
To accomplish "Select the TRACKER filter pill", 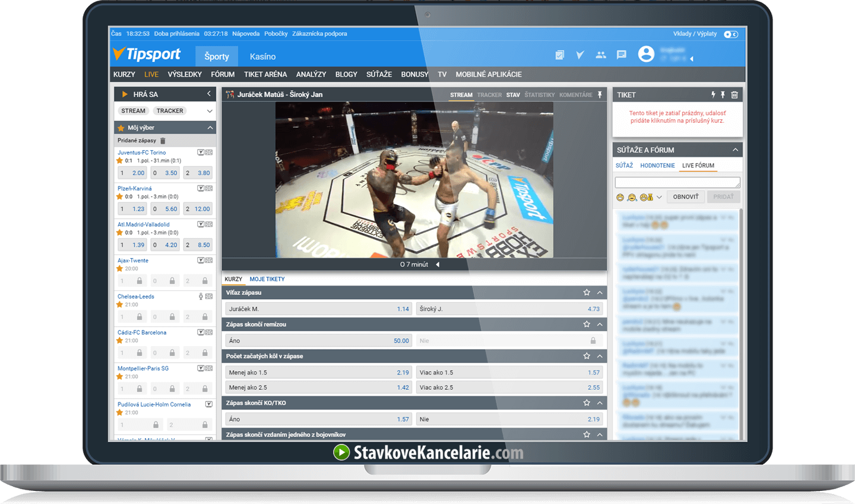I will coord(170,111).
